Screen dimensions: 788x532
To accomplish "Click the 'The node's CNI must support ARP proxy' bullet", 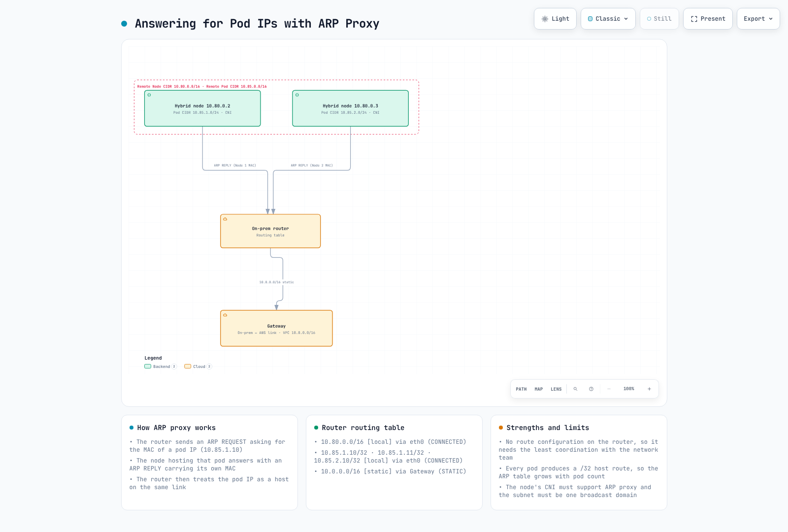I will (x=575, y=491).
